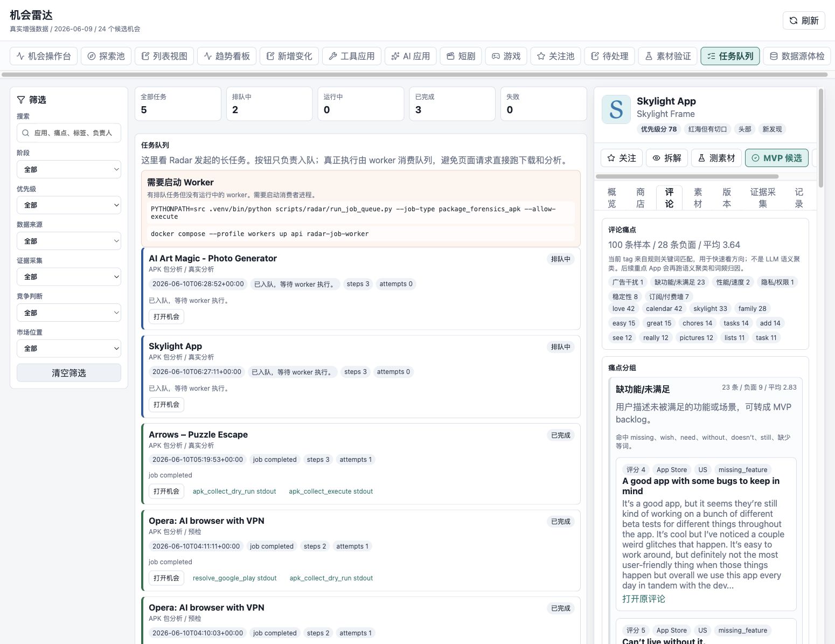
Task: Click the flask icon on 测素材 button
Action: [701, 158]
